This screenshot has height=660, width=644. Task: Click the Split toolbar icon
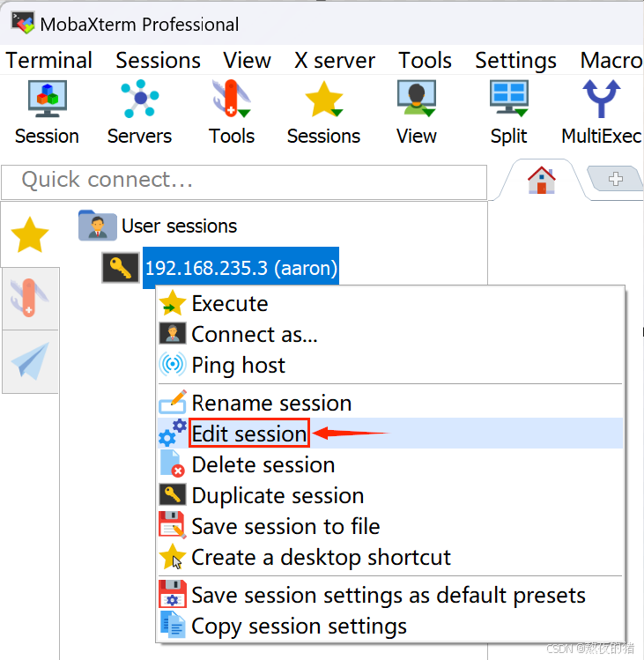click(509, 113)
